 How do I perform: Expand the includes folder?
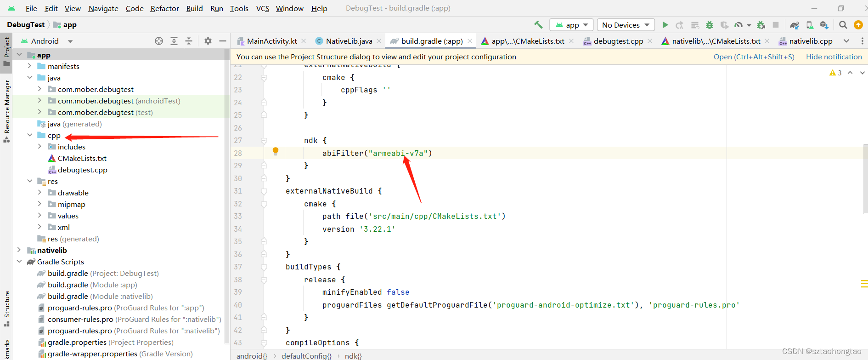click(x=39, y=147)
